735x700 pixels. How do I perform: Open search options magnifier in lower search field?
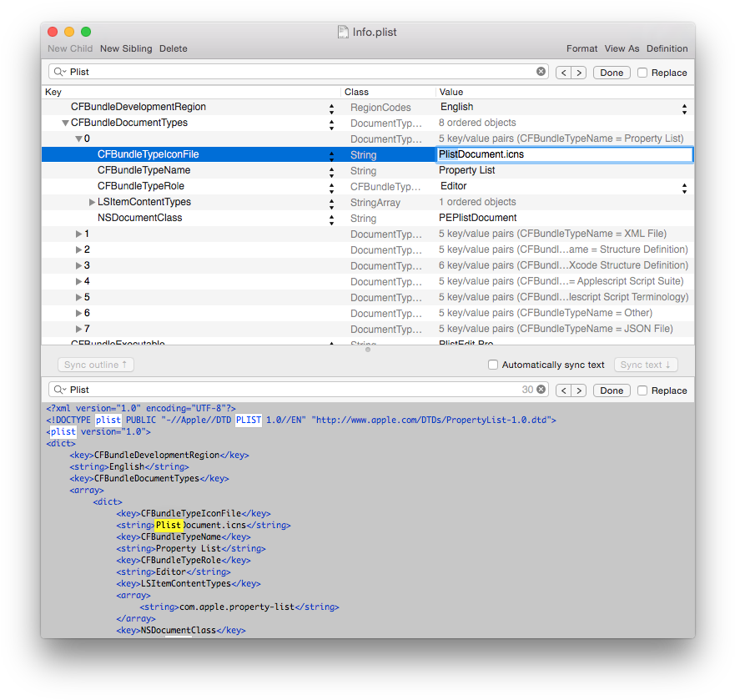pyautogui.click(x=59, y=390)
